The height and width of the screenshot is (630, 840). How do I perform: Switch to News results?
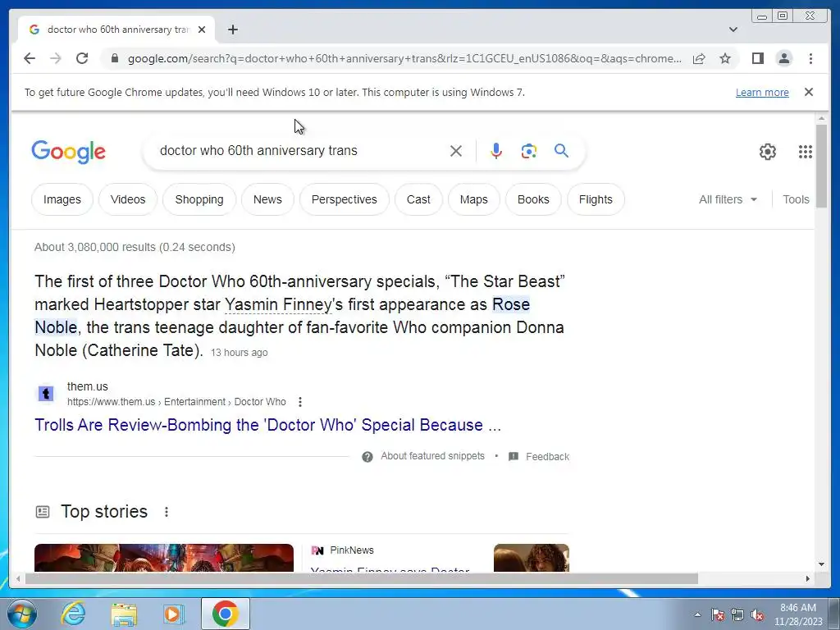coord(267,199)
